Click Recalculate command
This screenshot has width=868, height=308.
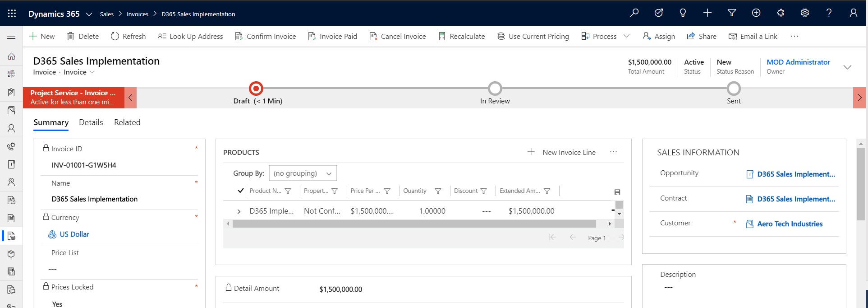click(462, 36)
